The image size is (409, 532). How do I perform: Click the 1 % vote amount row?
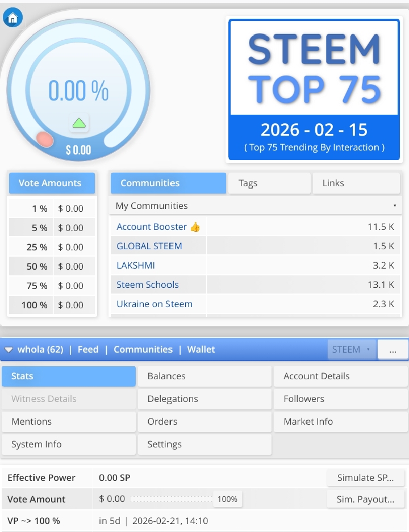(52, 209)
